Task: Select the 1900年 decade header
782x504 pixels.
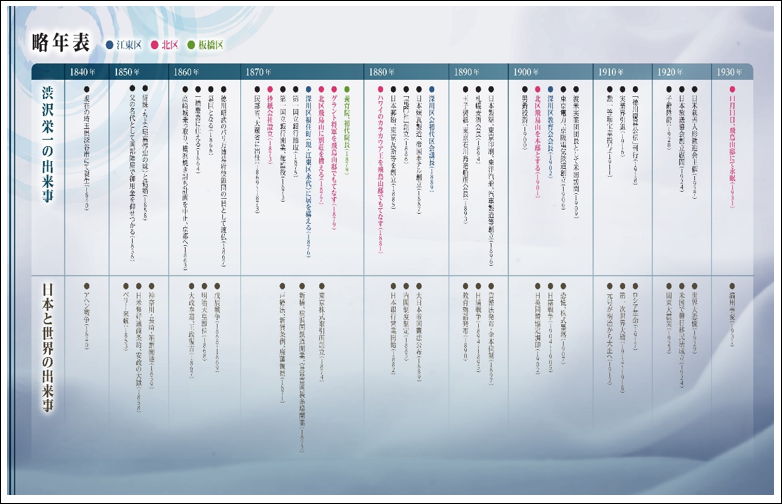Action: (526, 72)
